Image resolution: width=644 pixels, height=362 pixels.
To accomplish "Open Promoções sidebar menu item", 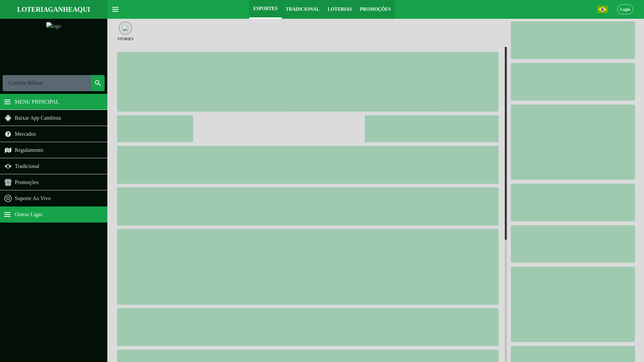I will pyautogui.click(x=54, y=182).
